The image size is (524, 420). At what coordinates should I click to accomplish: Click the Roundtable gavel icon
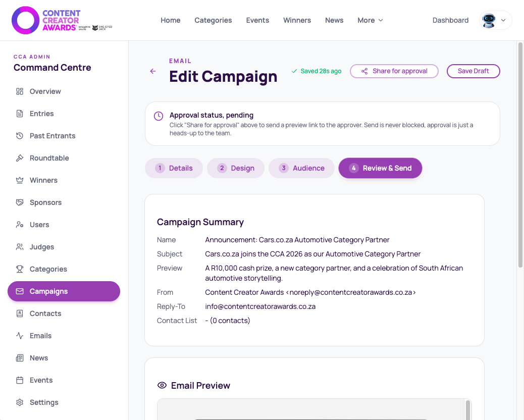tap(20, 158)
